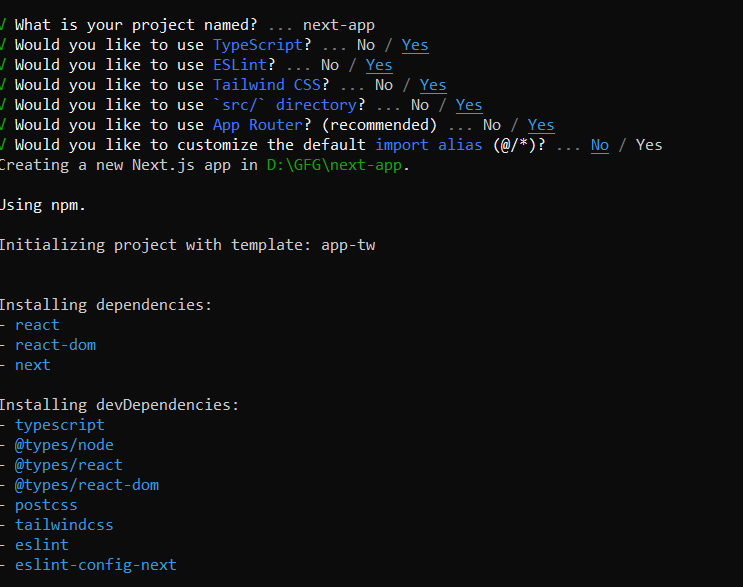Select the underlined Yes for ESLint
Viewport: 743px width, 587px height.
[379, 65]
